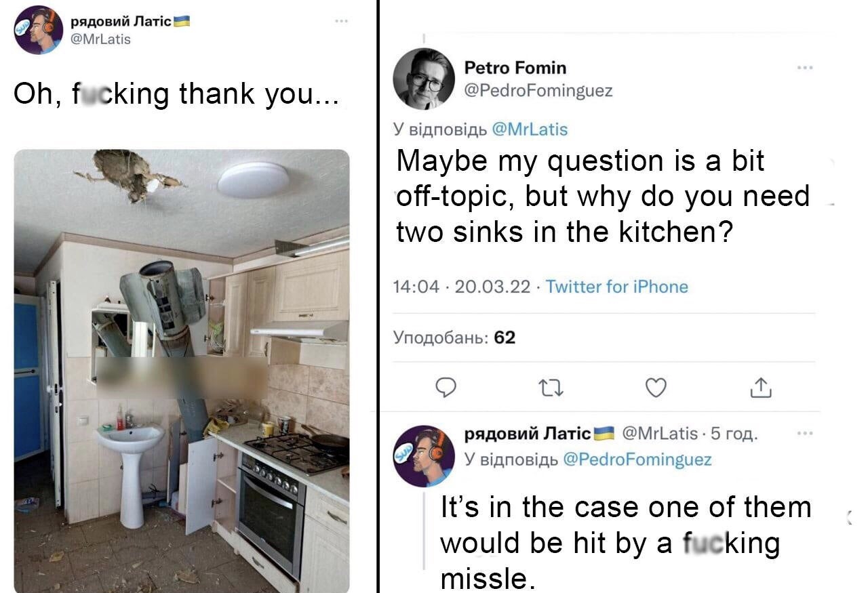Follow the @PedroFominguez mention in the bottom reply
This screenshot has height=593, width=868.
(637, 459)
